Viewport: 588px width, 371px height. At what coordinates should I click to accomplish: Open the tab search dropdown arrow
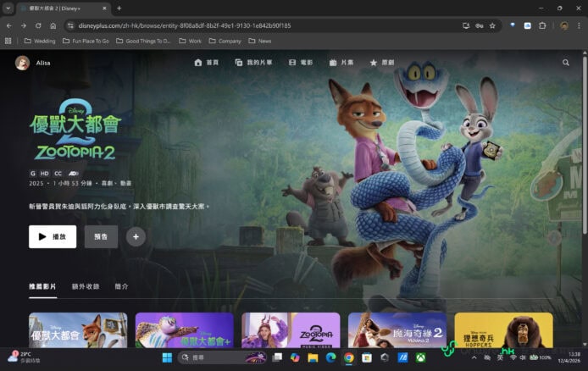click(x=8, y=8)
